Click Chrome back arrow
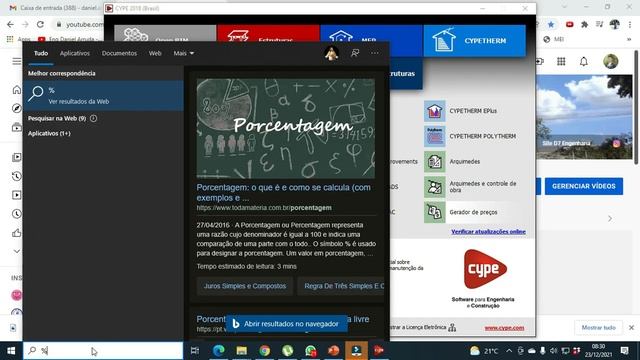Screen dimensions: 640x360 11,24
